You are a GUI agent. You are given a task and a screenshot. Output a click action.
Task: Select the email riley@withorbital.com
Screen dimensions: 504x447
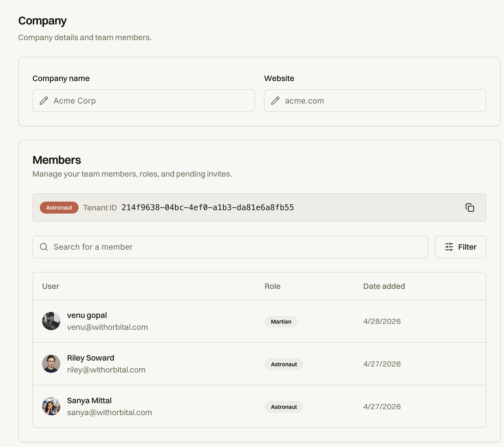pos(106,370)
